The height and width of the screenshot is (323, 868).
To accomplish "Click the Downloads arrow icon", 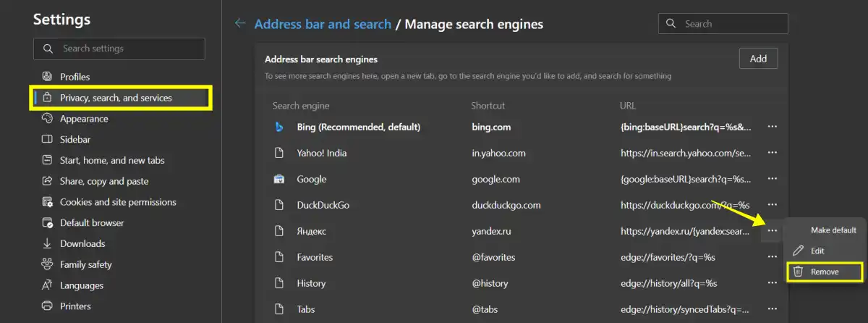I will coord(48,243).
